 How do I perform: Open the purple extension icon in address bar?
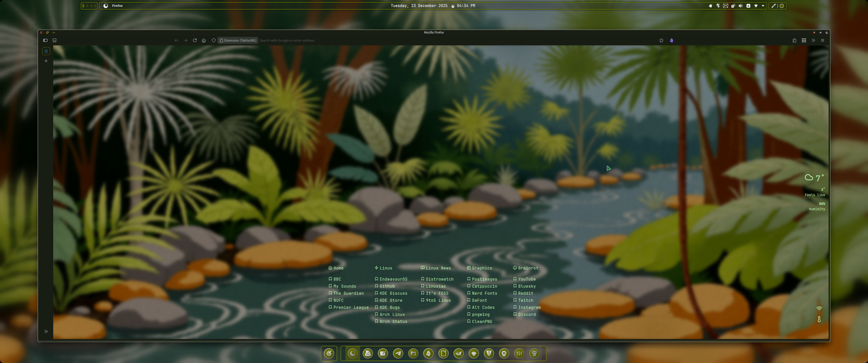(671, 40)
